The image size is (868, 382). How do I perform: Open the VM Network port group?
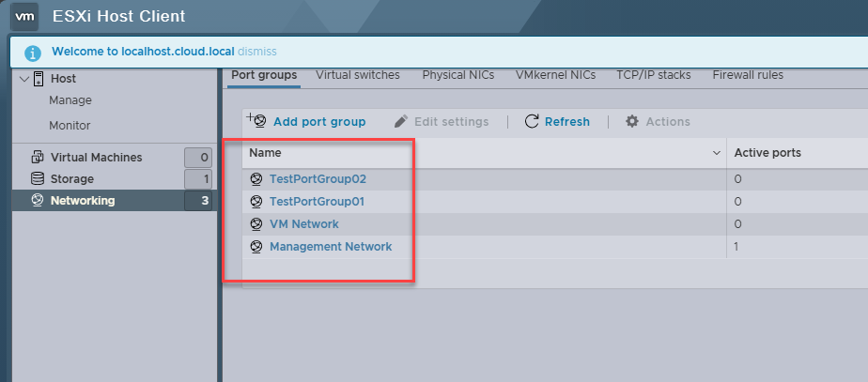(x=303, y=224)
